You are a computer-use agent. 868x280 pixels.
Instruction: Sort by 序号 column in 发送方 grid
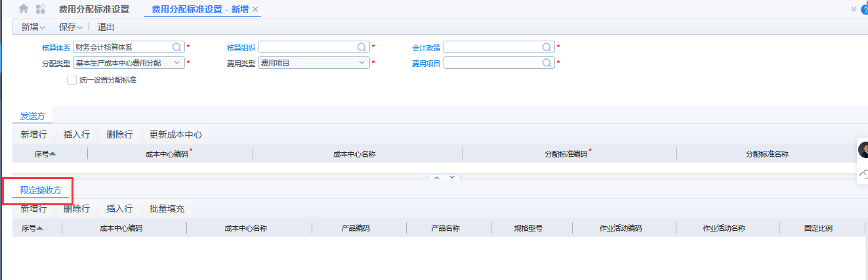[x=45, y=154]
